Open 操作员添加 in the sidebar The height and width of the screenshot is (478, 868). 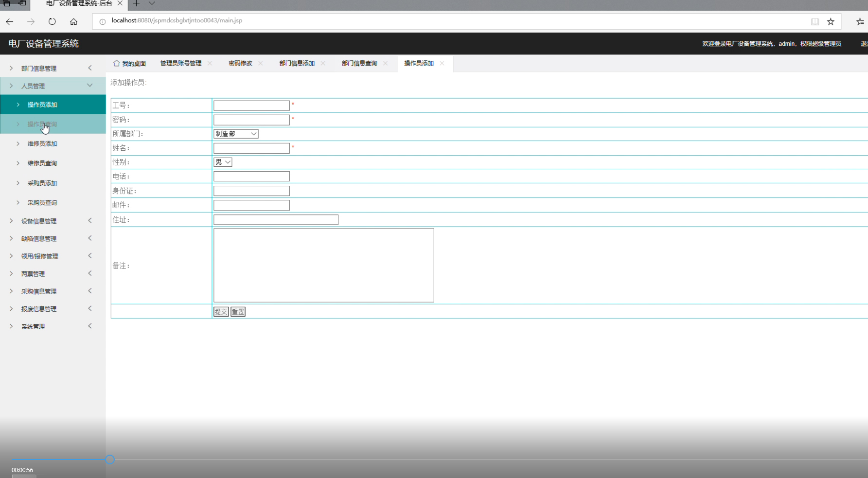[53, 105]
